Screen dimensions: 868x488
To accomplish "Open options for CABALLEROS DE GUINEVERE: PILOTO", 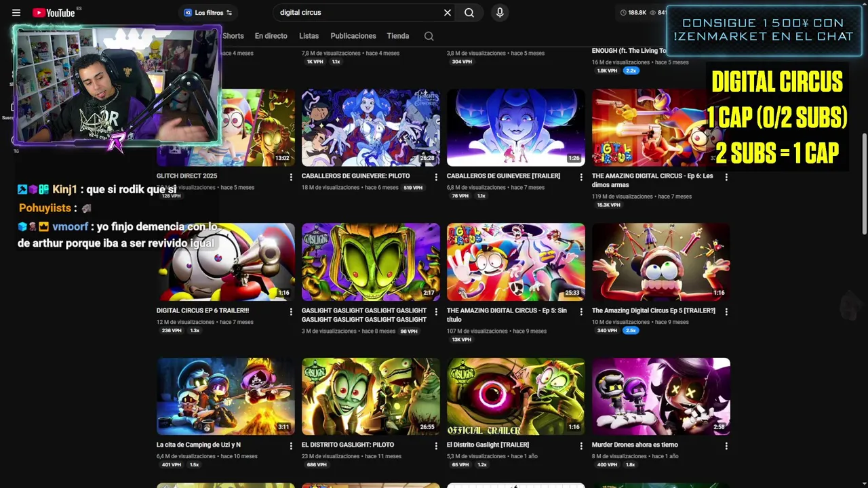I will coord(436,177).
